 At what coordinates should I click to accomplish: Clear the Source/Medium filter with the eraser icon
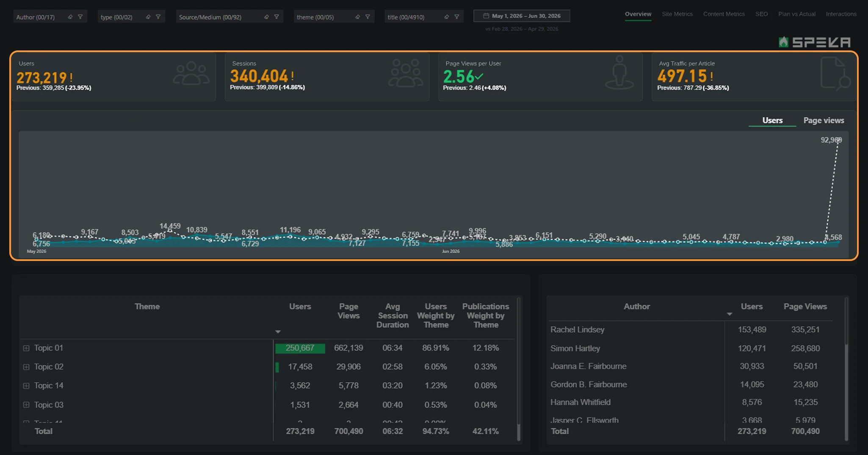[x=266, y=17]
